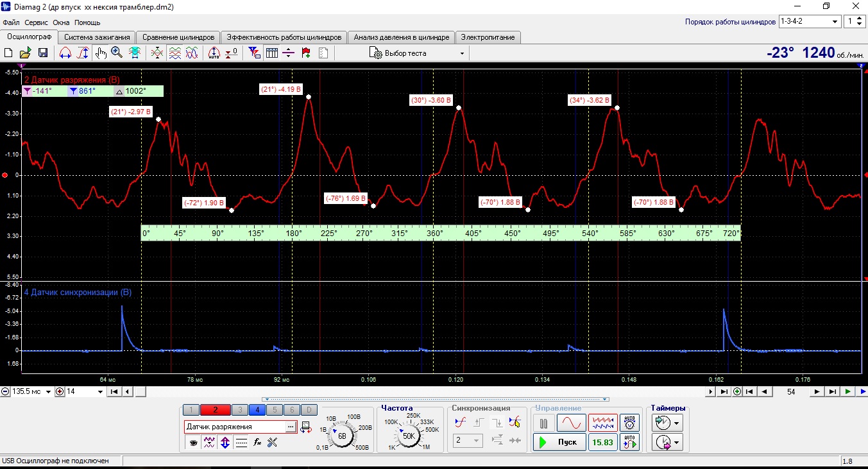
Task: Click the purple divider line icon
Action: tap(289, 53)
